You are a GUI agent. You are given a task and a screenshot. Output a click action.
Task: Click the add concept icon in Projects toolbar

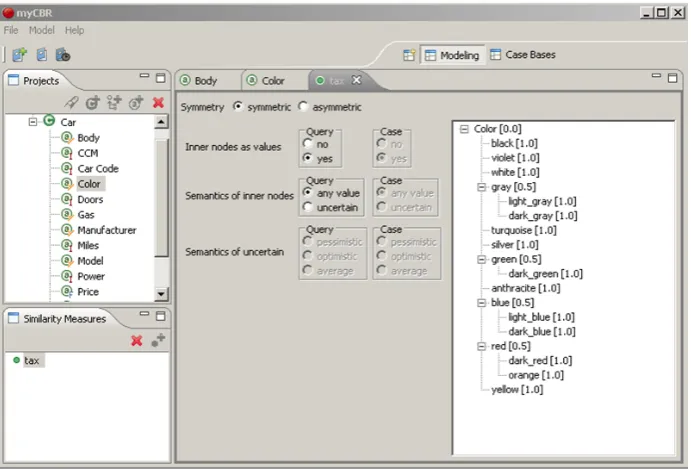tap(93, 103)
